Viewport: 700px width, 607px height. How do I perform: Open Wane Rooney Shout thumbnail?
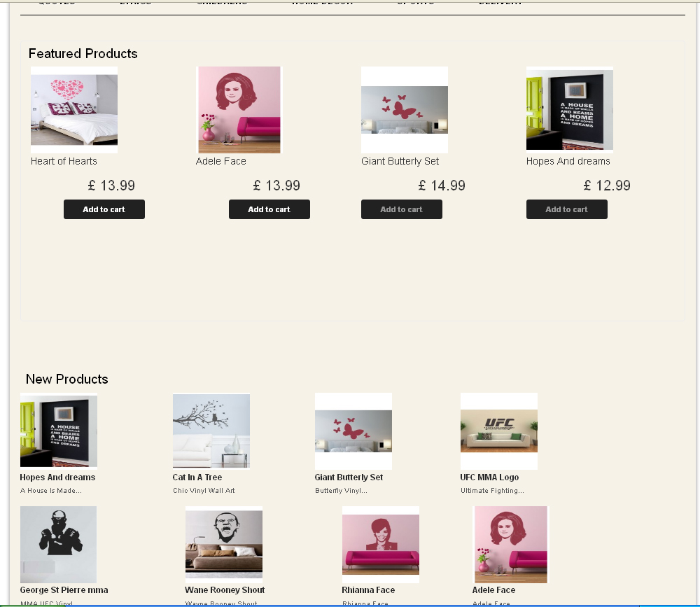coord(224,545)
